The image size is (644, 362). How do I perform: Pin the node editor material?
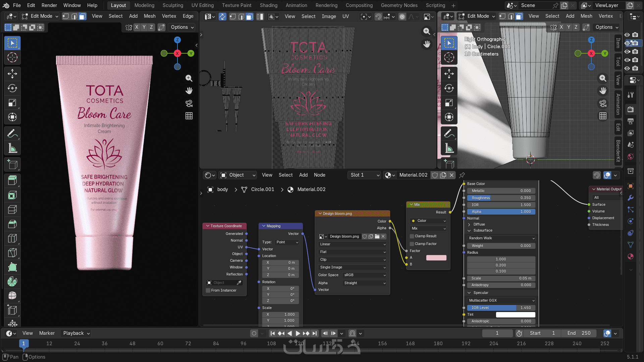[462, 175]
